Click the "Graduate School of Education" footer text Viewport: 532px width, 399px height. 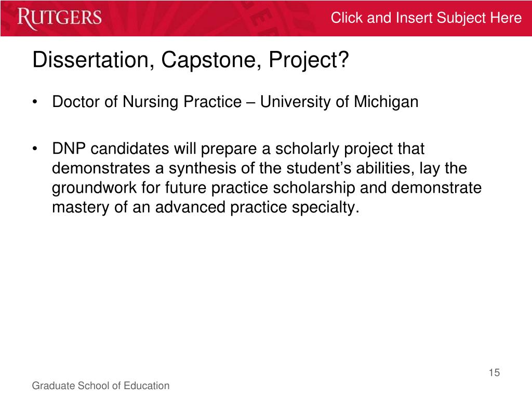[101, 385]
